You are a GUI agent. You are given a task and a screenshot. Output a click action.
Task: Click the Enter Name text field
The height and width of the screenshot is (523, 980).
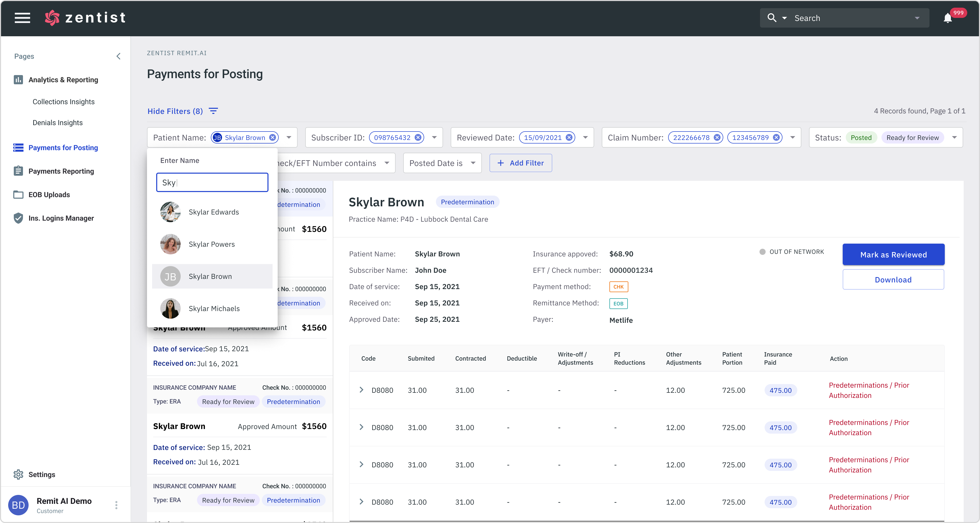tap(212, 182)
